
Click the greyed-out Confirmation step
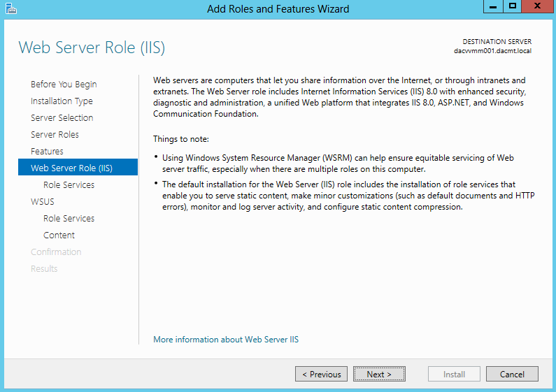[x=56, y=252]
